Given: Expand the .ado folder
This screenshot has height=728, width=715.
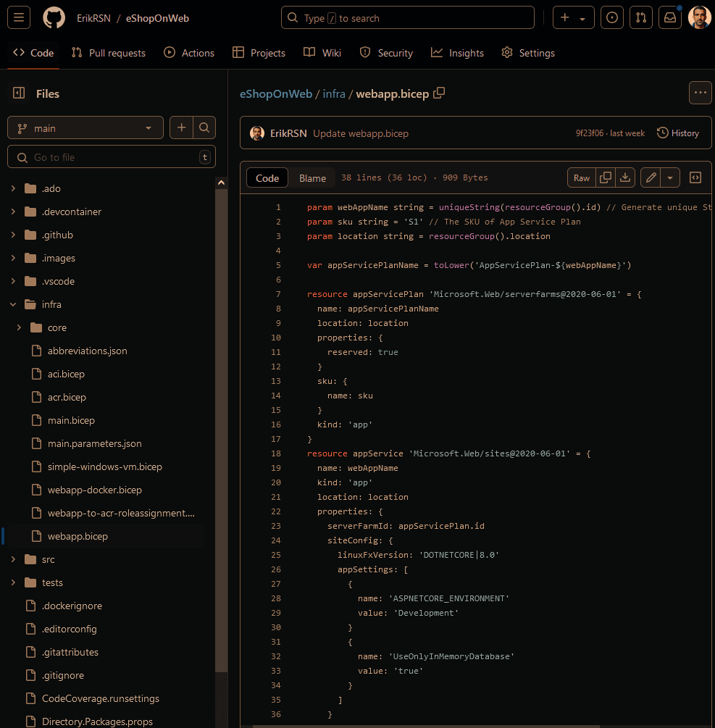Looking at the screenshot, I should (13, 188).
